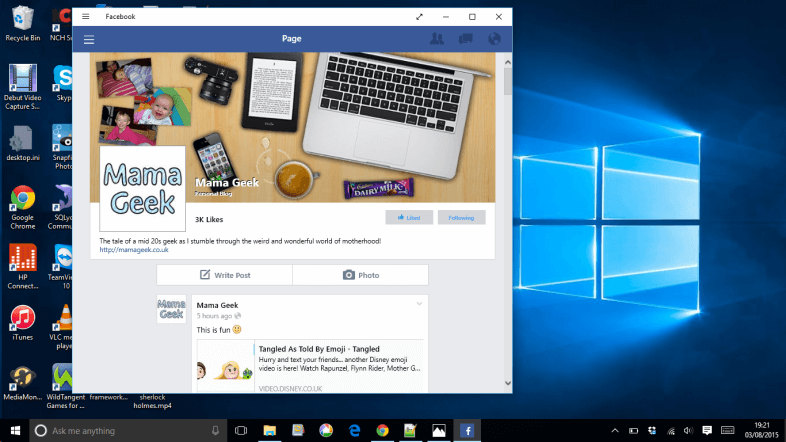The height and width of the screenshot is (442, 786).
Task: Open Google Chrome from the taskbar
Action: 382,430
